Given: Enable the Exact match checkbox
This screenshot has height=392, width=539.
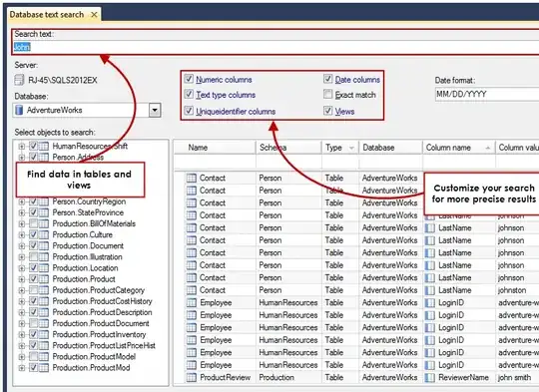Looking at the screenshot, I should [x=328, y=94].
